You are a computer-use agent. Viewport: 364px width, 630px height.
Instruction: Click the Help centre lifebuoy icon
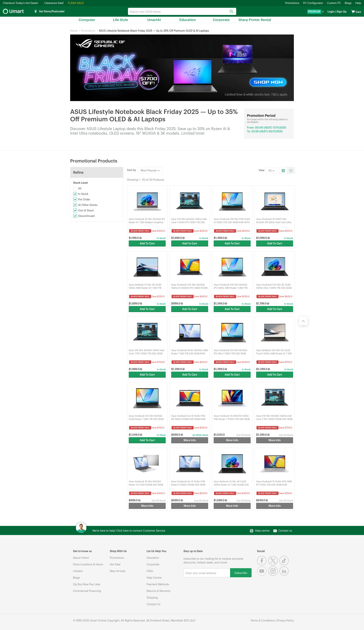pyautogui.click(x=252, y=531)
